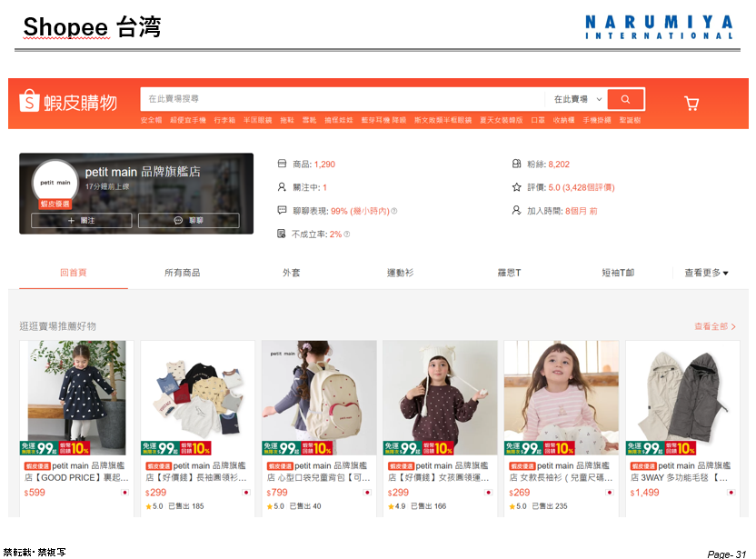Image resolution: width=756 pixels, height=559 pixels.
Task: Click the 蝦皮優選 badge under shop avatar
Action: [55, 204]
